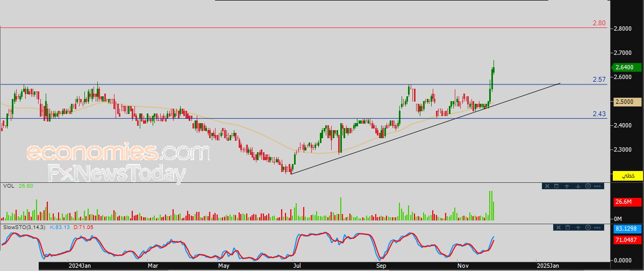Select the red 26.6M volume tag
Image resolution: width=644 pixels, height=271 pixels.
[627, 202]
